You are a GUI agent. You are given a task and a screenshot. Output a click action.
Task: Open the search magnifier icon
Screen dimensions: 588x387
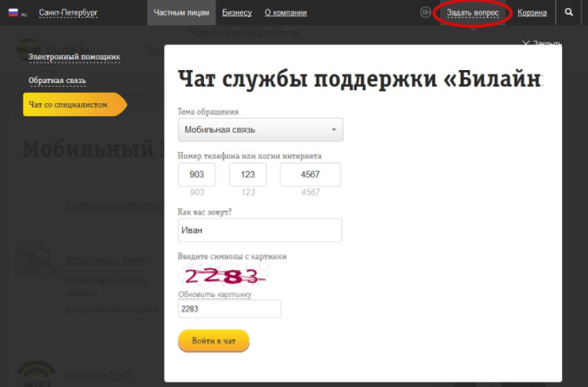click(x=568, y=12)
